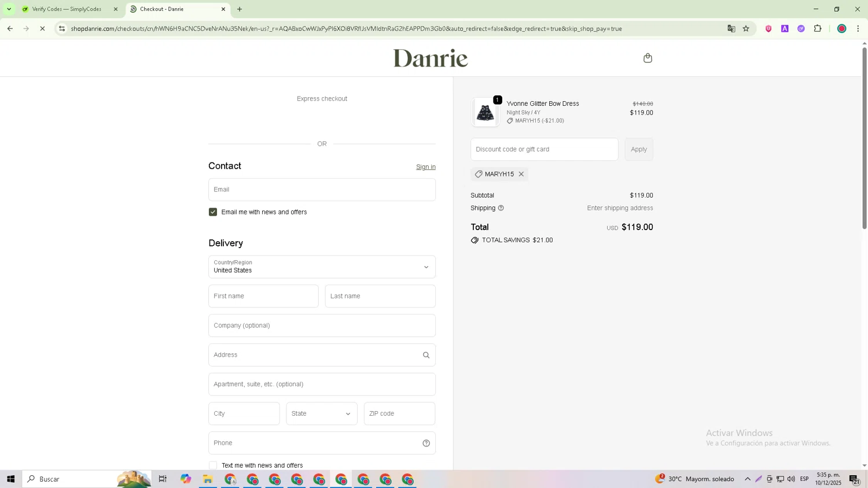Stop loading the page
Viewport: 868px width, 488px height.
point(42,28)
